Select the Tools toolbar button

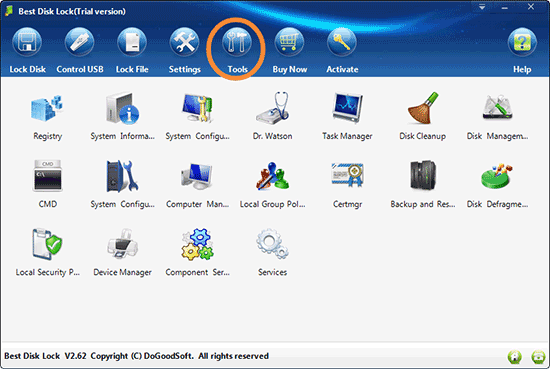(237, 51)
